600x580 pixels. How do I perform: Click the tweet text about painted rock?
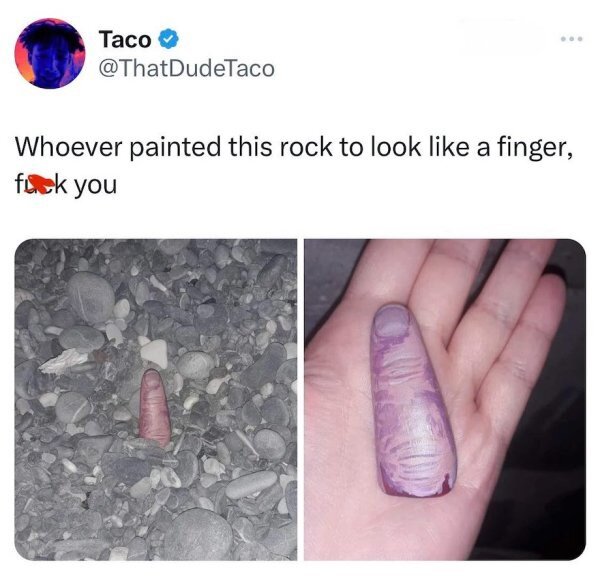294,165
